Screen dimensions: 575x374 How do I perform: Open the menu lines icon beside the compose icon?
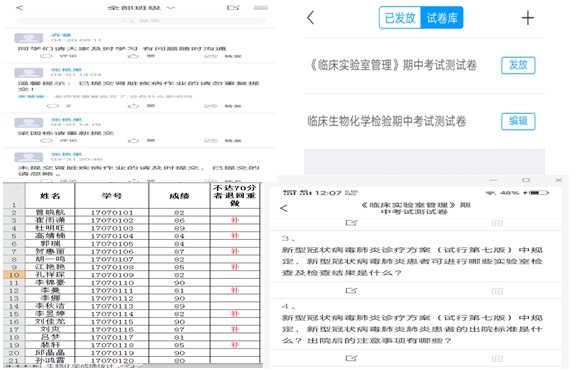click(261, 7)
